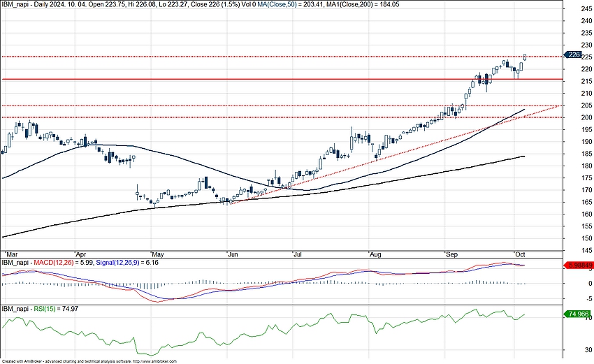Screen dimensions: 594x364
Task: Click the 145 price axis label
Action: 586,251
